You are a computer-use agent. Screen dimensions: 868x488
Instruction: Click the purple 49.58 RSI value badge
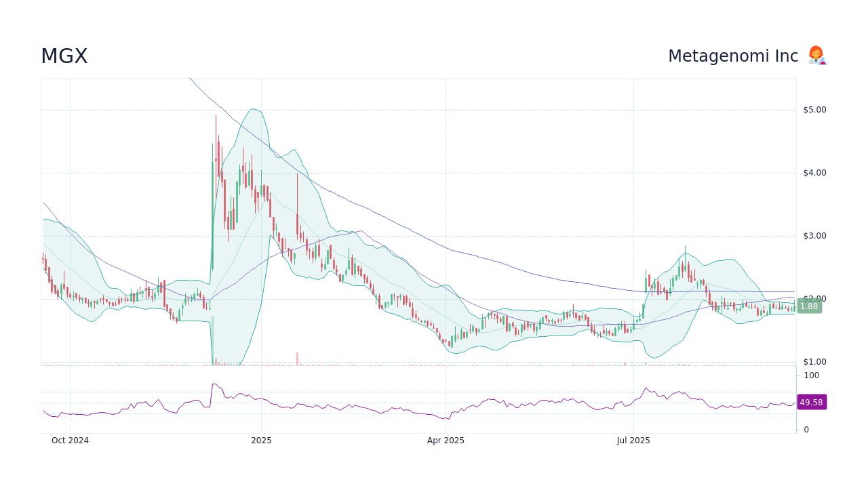tap(811, 402)
